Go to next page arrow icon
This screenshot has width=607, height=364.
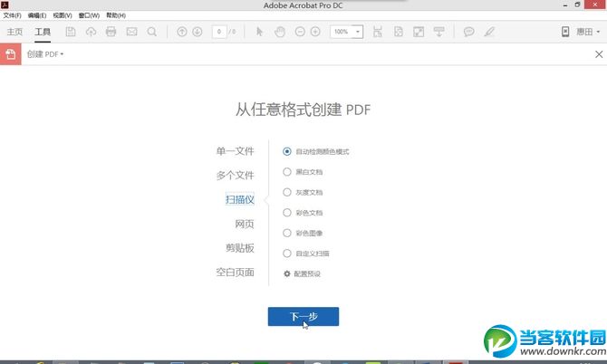198,32
